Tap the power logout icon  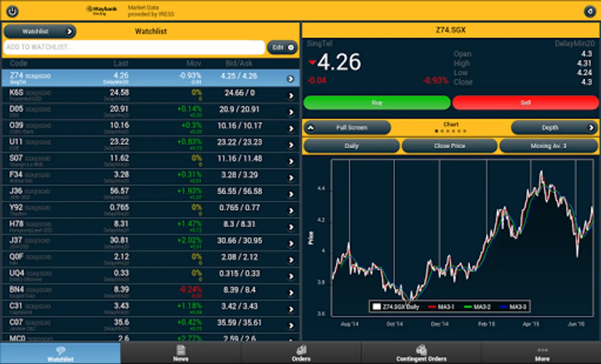[x=12, y=11]
